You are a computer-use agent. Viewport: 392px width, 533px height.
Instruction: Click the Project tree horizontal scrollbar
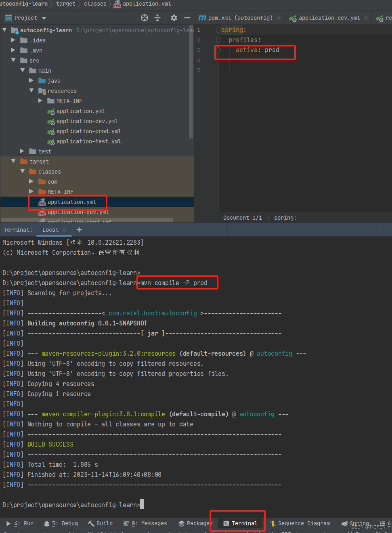[x=87, y=220]
